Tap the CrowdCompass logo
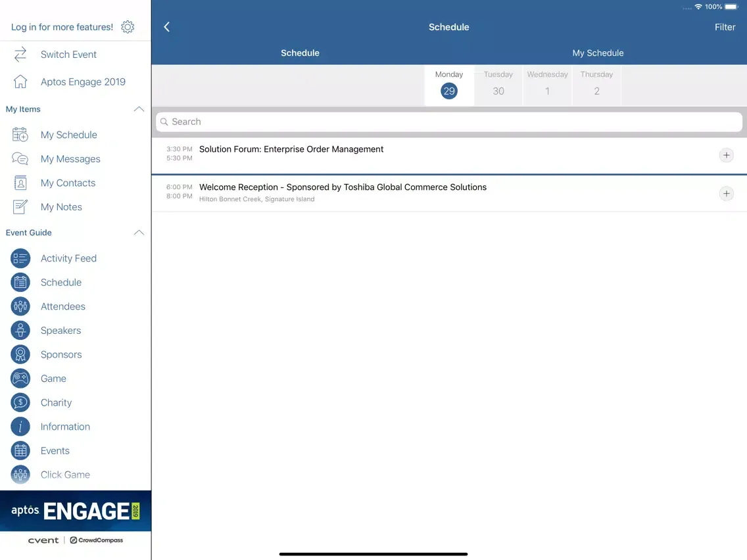The image size is (747, 560). [97, 540]
